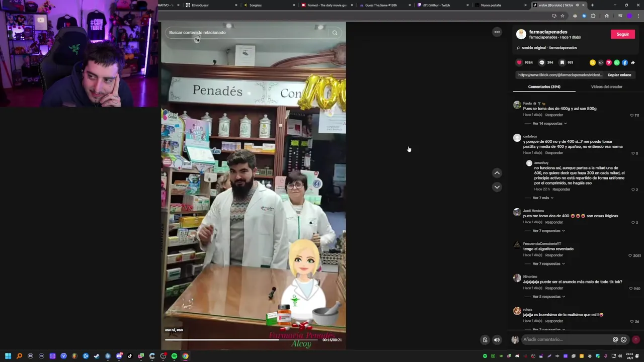
Task: Share the video on WhatsApp
Action: tap(616, 62)
